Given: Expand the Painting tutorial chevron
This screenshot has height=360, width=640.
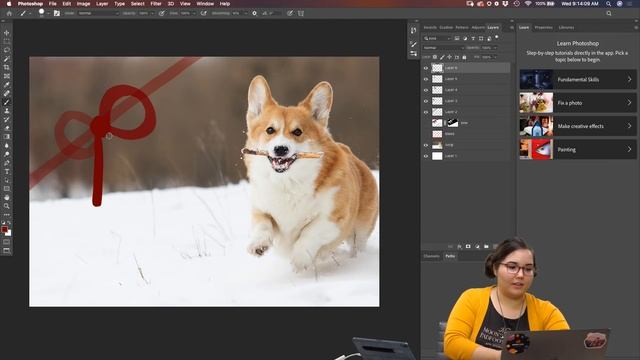Looking at the screenshot, I should click(629, 149).
